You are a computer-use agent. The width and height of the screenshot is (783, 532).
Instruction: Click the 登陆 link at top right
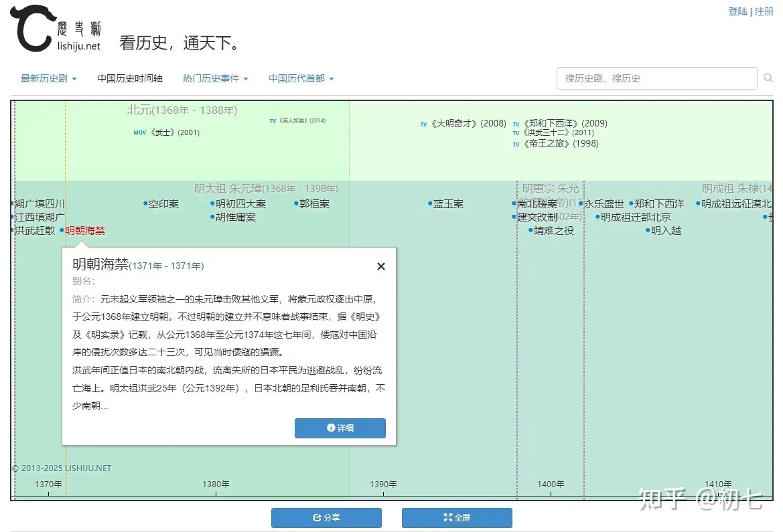click(x=737, y=11)
